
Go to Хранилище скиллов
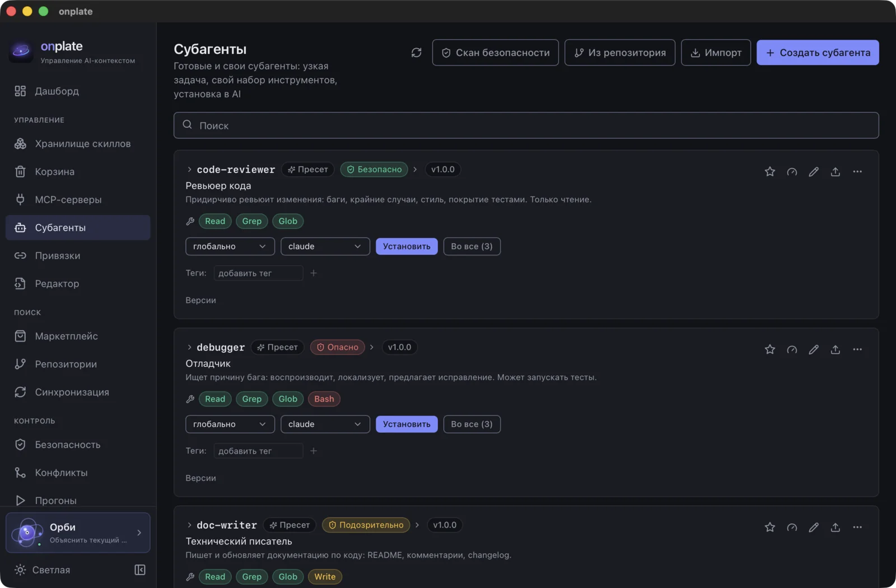(x=78, y=144)
